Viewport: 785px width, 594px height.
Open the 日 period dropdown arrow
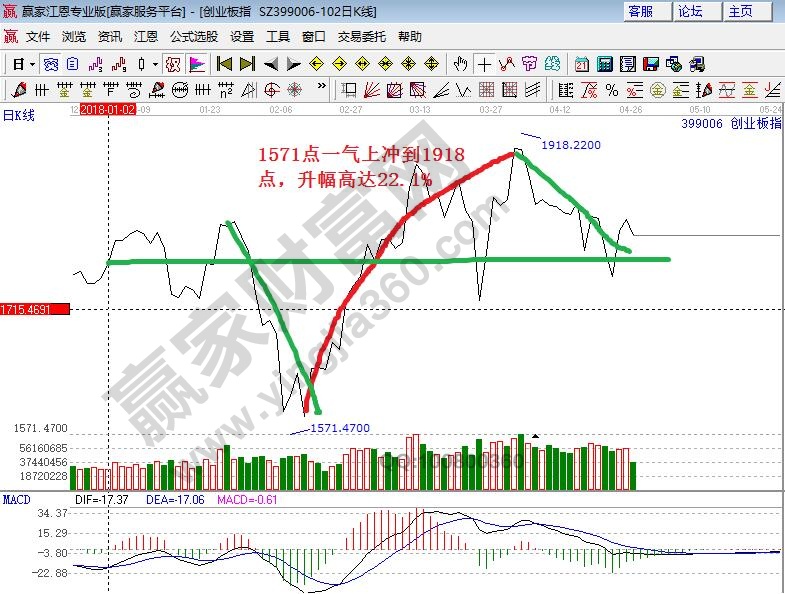pos(32,64)
